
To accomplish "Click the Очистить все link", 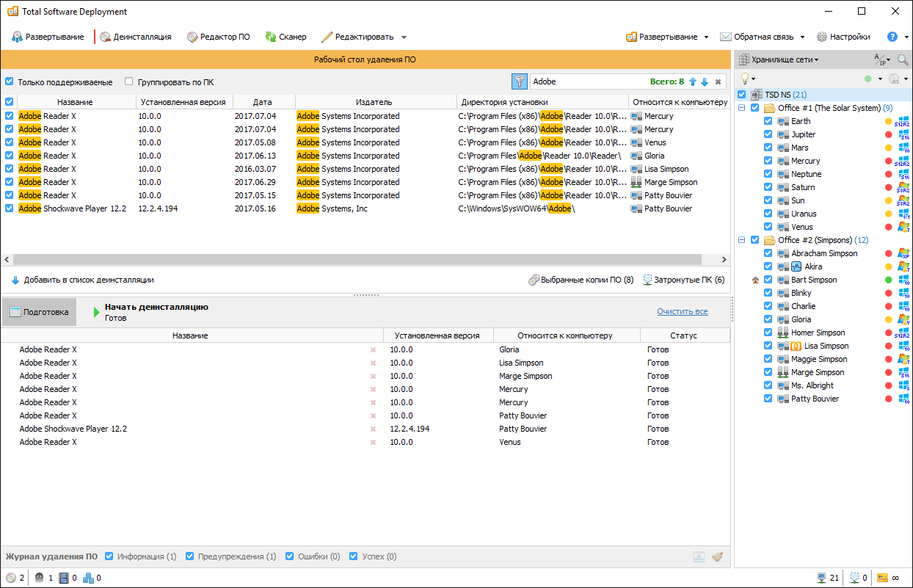I will click(x=682, y=311).
